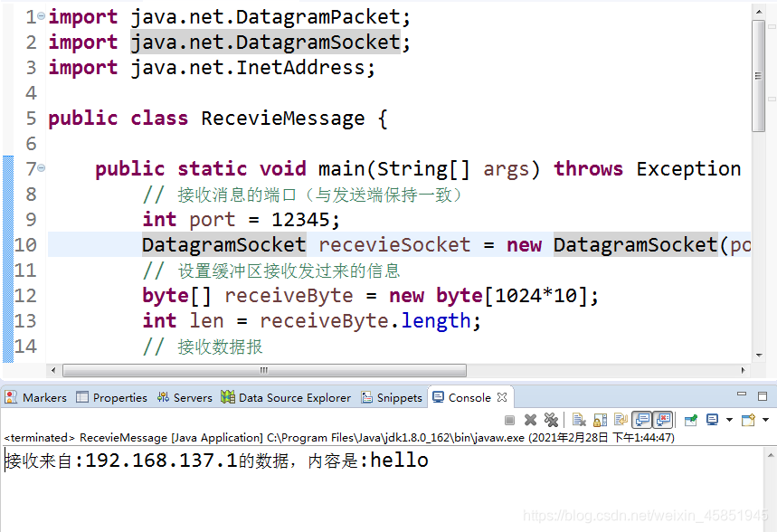Pin the current console
This screenshot has width=777, height=532.
(x=691, y=420)
